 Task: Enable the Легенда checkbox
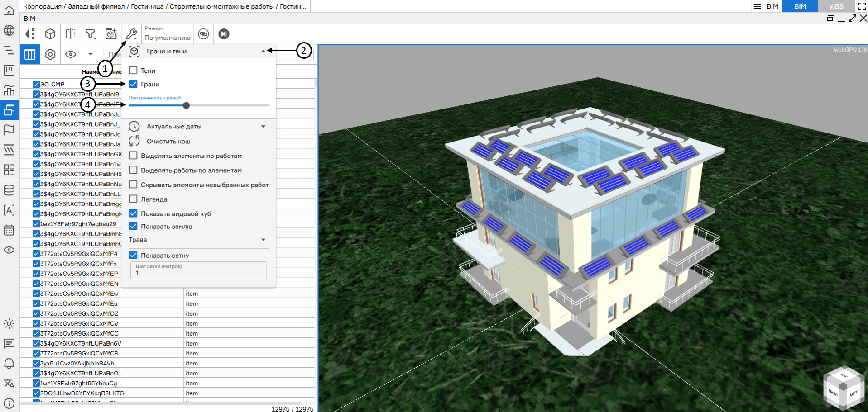134,199
